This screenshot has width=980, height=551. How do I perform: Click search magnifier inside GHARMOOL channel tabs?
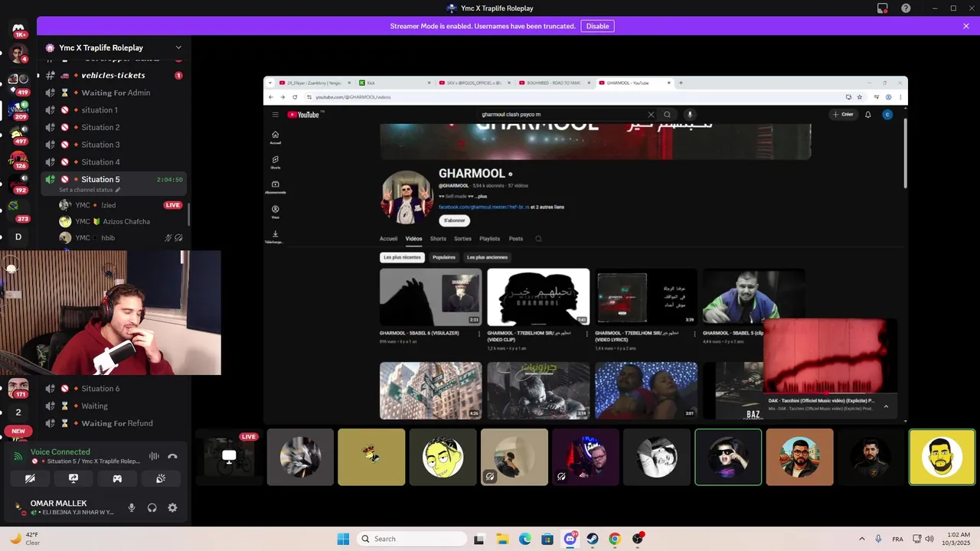(538, 239)
